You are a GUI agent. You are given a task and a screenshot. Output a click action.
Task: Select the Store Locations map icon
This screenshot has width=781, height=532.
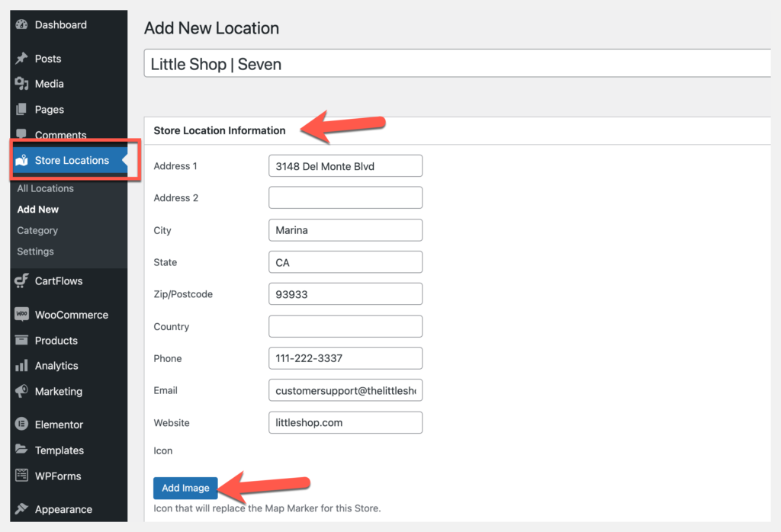tap(23, 160)
